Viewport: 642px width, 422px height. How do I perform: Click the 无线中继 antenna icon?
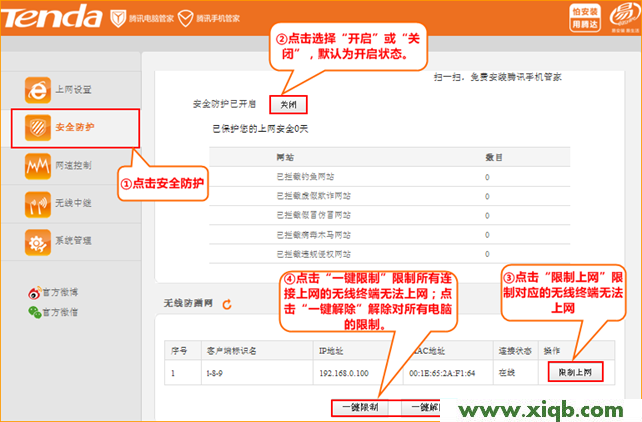click(x=38, y=204)
